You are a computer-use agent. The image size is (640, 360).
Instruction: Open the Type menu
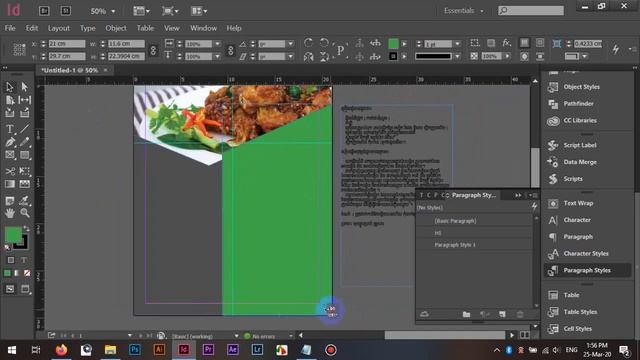[x=87, y=28]
